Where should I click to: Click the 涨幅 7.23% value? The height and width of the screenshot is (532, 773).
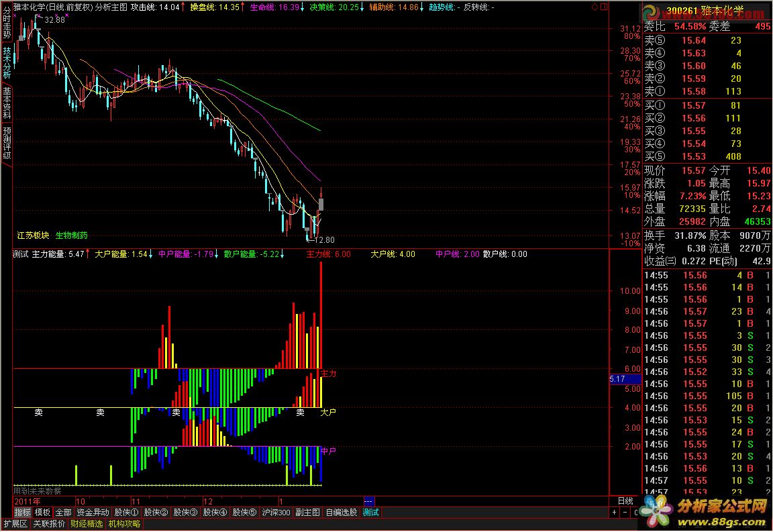tap(692, 197)
